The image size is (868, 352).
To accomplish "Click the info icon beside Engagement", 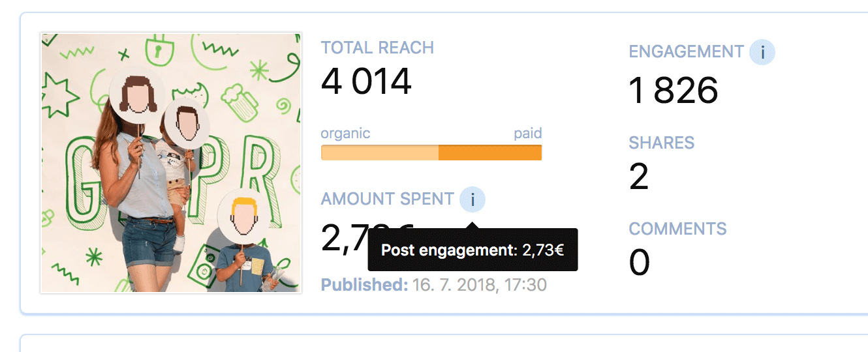I will point(762,52).
